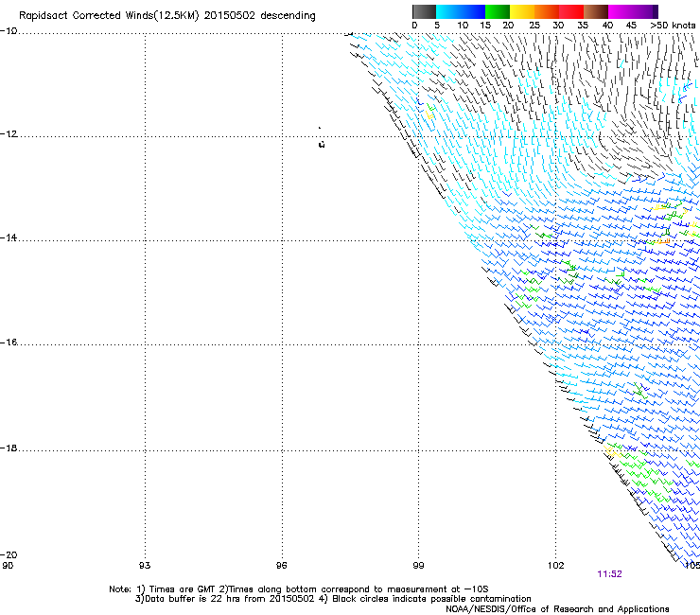Click the yellow 20-25 knots color segment
The height and width of the screenshot is (615, 700).
[x=522, y=11]
